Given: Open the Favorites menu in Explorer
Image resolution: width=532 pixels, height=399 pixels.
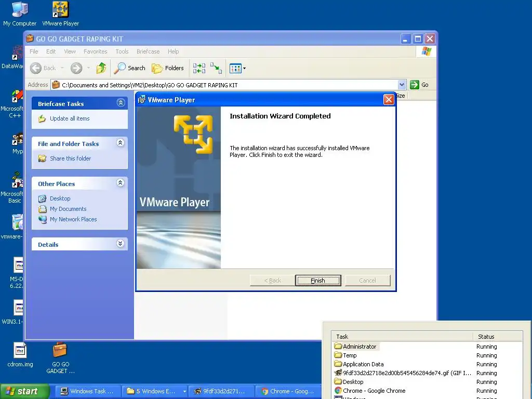Looking at the screenshot, I should (96, 51).
